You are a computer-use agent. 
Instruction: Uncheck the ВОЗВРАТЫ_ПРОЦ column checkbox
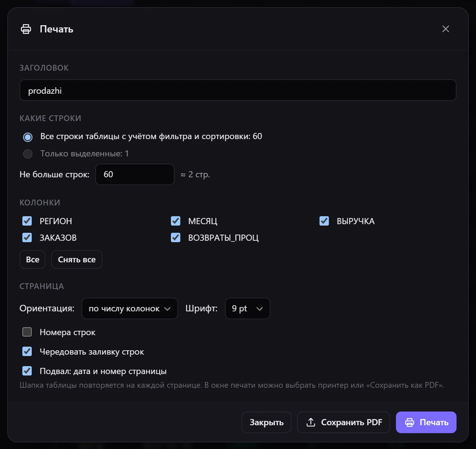coord(176,237)
